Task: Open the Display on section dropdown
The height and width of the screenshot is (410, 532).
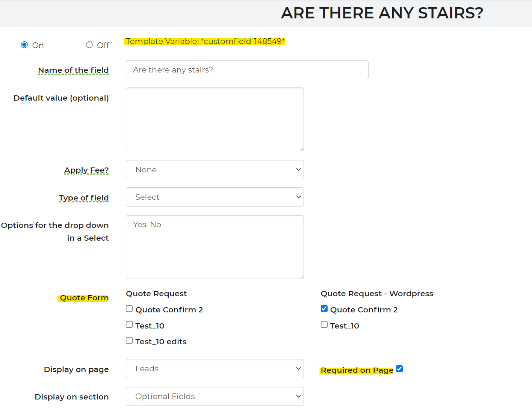Action: (215, 396)
